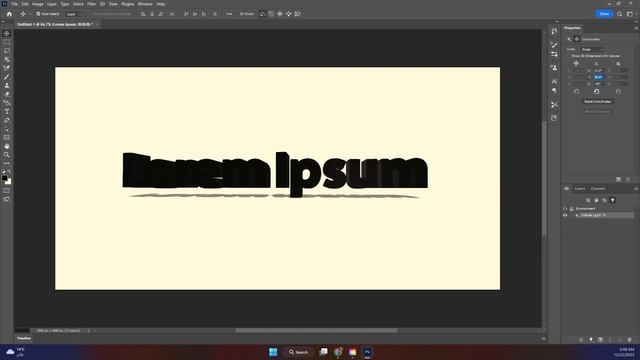Toggle Show 3D Dimensions On Canvas checkbox
This screenshot has height=360, width=640.
(x=569, y=56)
